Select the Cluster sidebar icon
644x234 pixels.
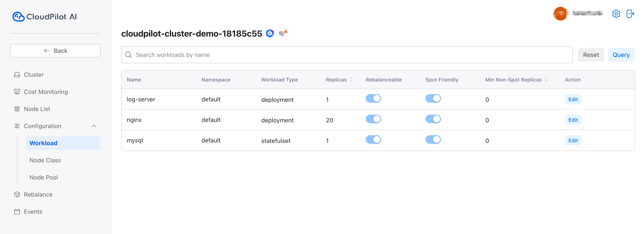coord(17,74)
